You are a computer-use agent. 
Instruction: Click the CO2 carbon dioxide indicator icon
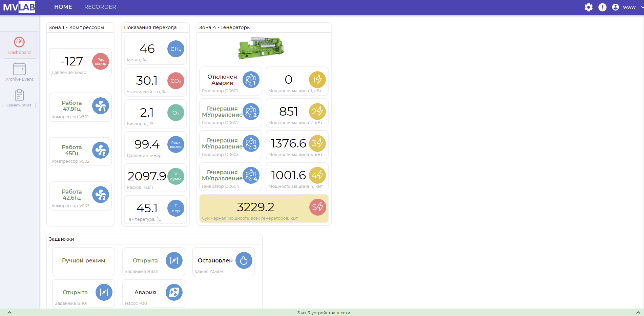(x=175, y=81)
